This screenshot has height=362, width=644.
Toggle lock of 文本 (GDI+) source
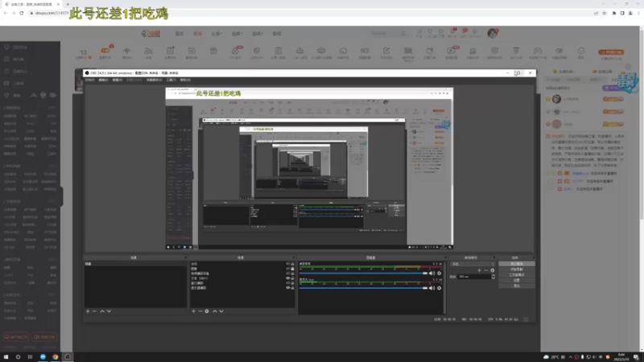(292, 278)
